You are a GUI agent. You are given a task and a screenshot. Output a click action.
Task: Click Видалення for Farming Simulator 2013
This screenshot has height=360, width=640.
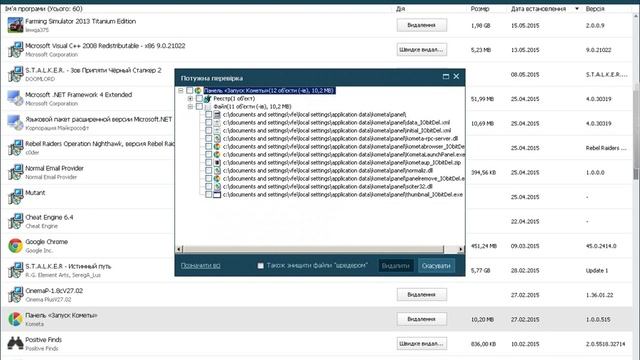tap(422, 25)
